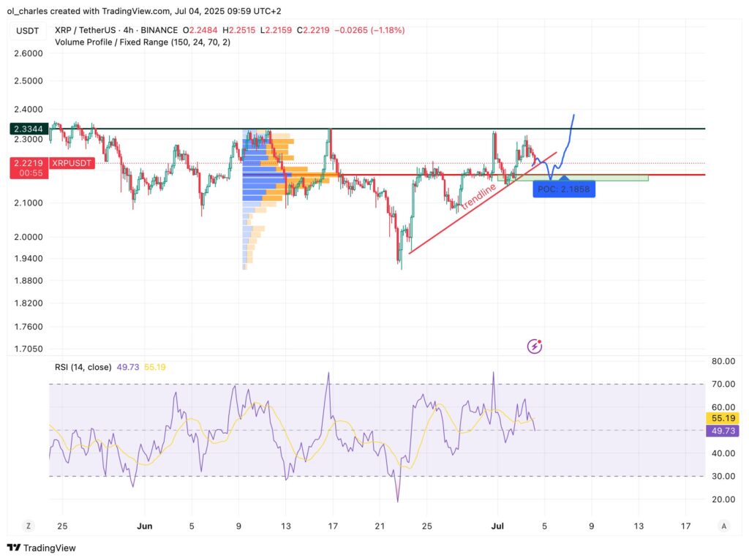This screenshot has width=749, height=560.
Task: Click the "Z" timezone button below the chart
Action: (28, 526)
